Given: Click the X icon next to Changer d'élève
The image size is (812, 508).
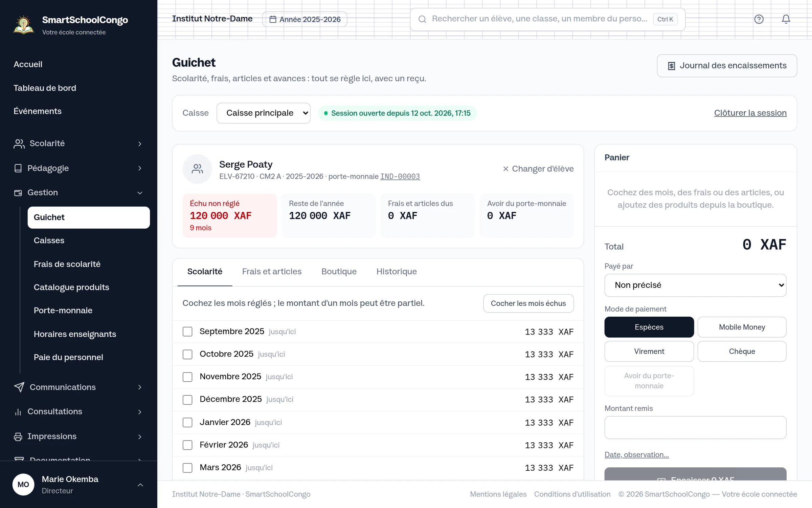Looking at the screenshot, I should 505,169.
